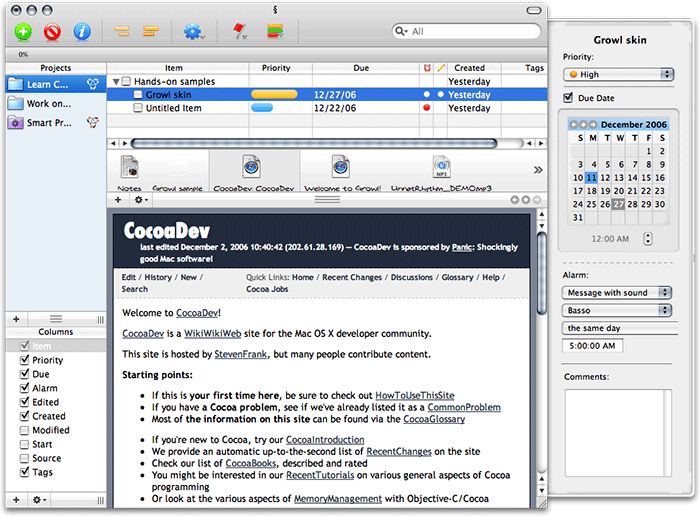Open the WikiWikiWeb link
The image size is (700, 516).
(212, 333)
